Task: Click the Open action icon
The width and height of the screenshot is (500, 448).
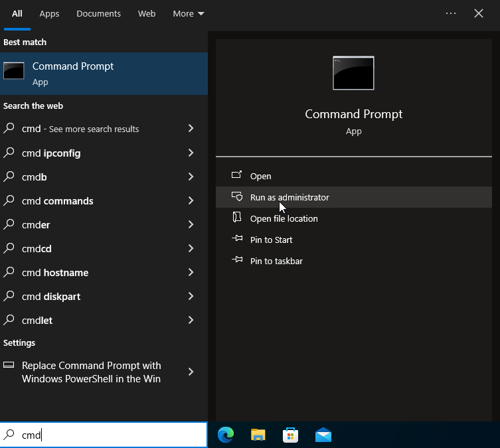Action: click(x=236, y=175)
